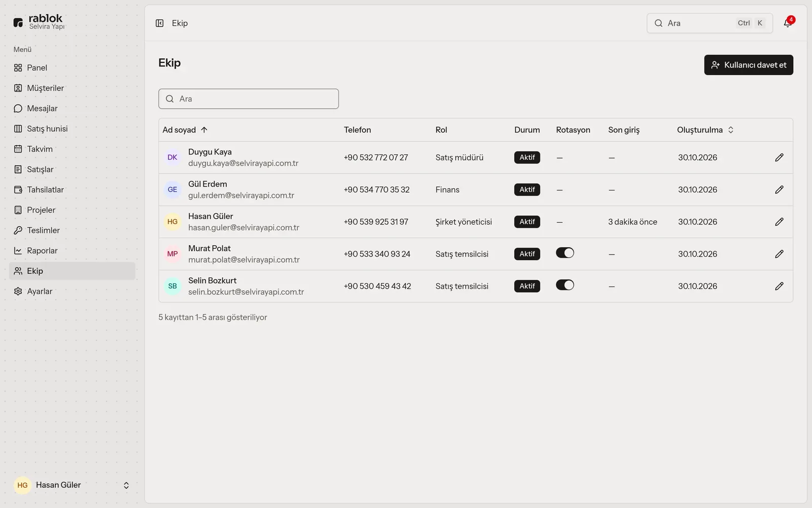Sort table by Oluşturulma column
This screenshot has height=508, width=812.
pyautogui.click(x=705, y=130)
